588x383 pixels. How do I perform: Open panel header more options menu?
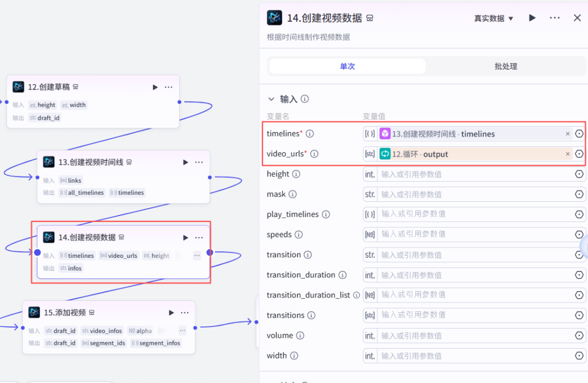555,18
